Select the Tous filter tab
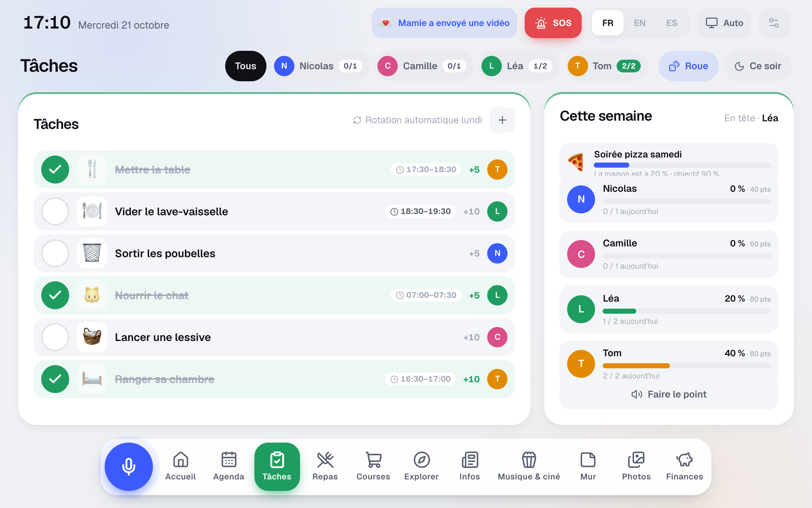Image resolution: width=812 pixels, height=508 pixels. [246, 66]
